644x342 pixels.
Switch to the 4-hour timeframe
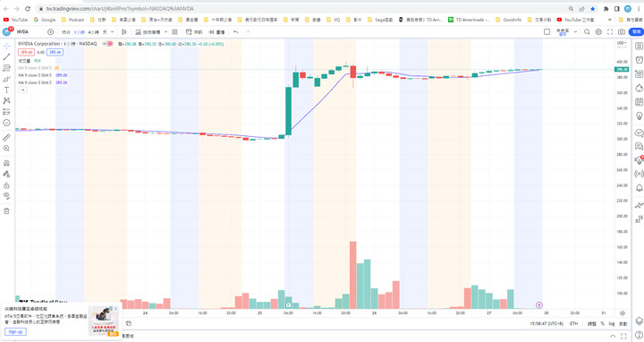click(93, 31)
